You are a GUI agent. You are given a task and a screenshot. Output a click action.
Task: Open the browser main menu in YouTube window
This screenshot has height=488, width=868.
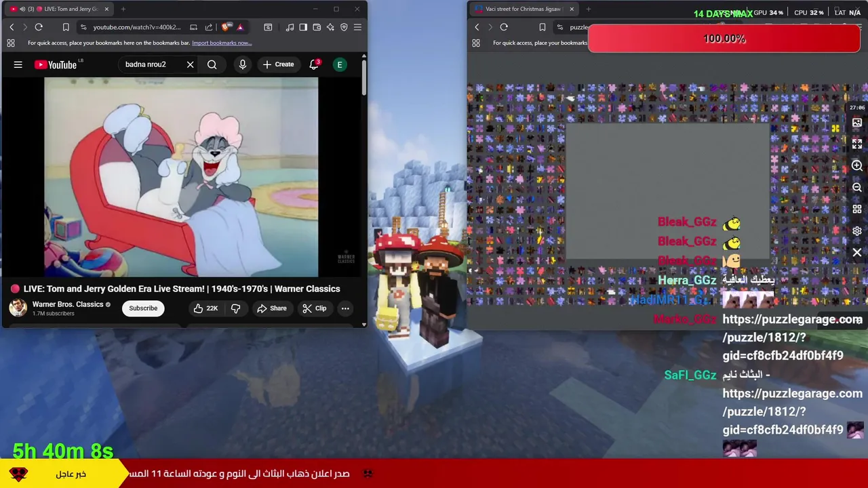click(357, 27)
